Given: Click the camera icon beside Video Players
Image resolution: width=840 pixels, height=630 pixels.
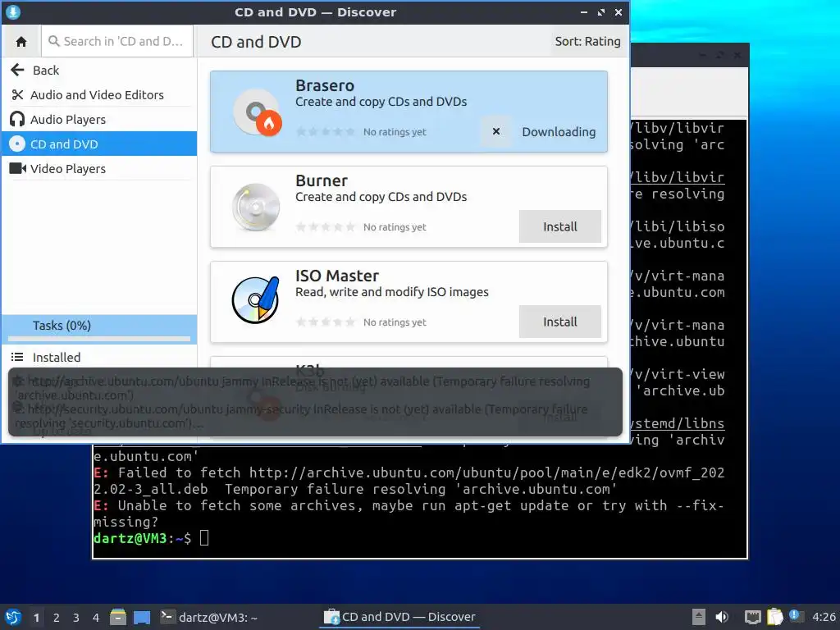Looking at the screenshot, I should pos(18,169).
